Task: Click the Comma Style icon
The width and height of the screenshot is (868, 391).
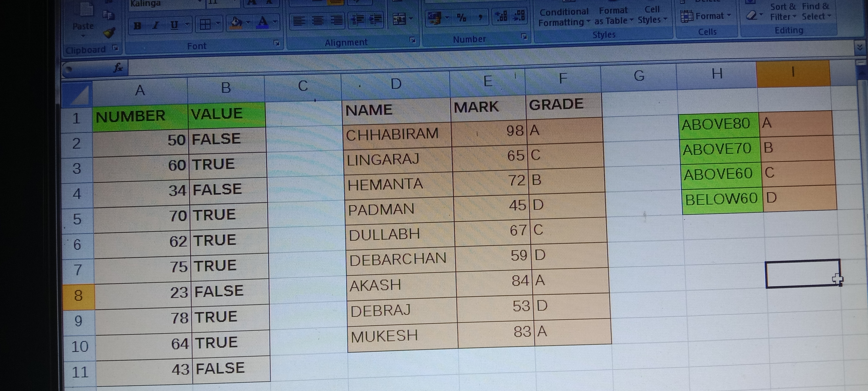Action: click(480, 17)
